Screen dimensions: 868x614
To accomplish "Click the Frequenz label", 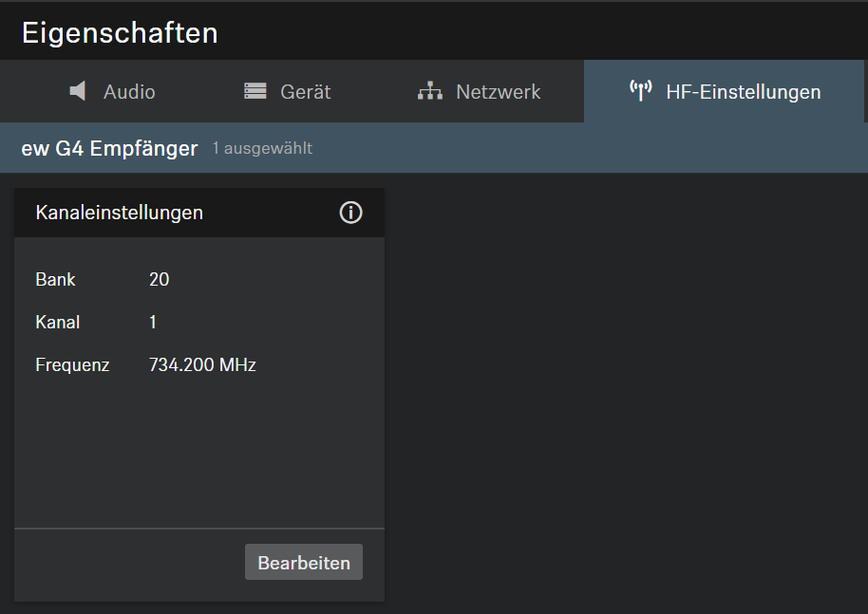I will pos(72,364).
